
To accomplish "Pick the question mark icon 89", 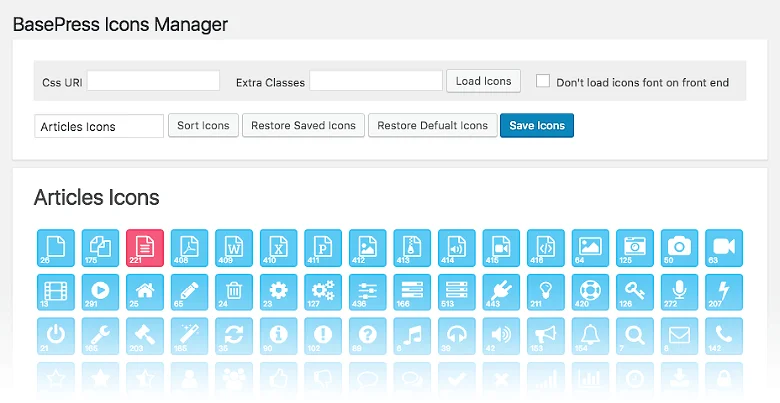I will [x=368, y=336].
